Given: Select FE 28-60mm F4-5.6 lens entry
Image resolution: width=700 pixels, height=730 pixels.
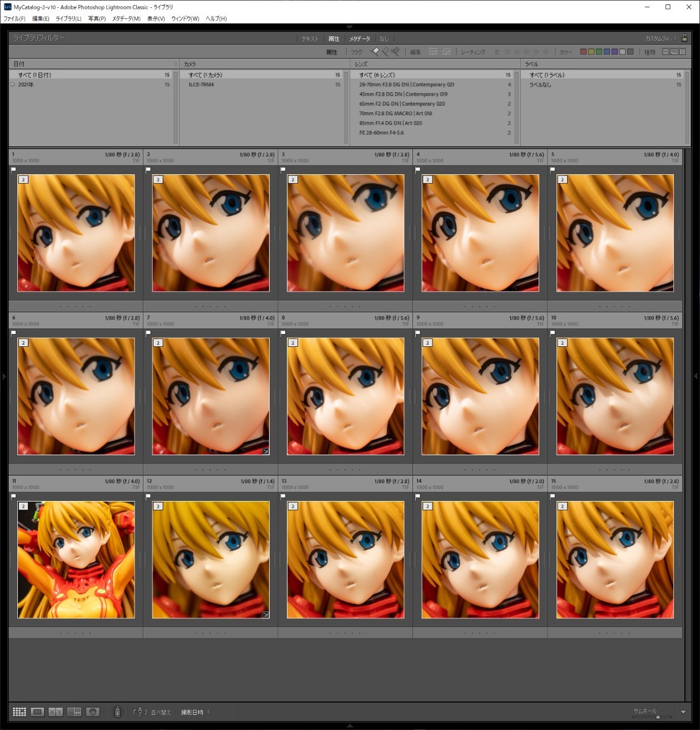Looking at the screenshot, I should point(433,132).
